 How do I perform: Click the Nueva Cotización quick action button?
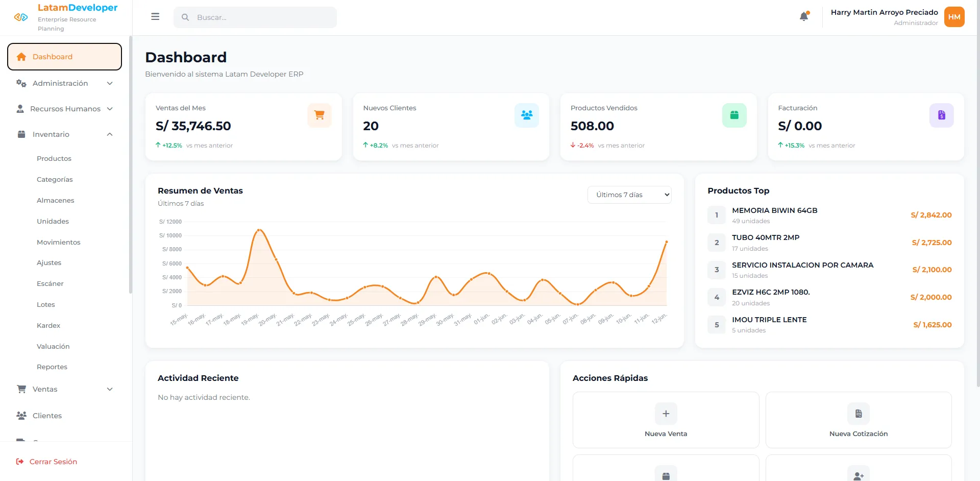point(859,420)
